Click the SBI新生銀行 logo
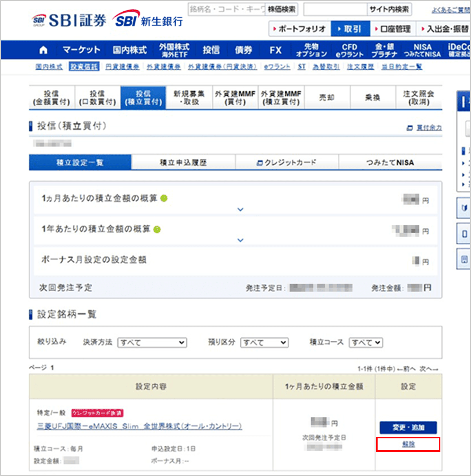Image resolution: width=471 pixels, height=476 pixels. (x=148, y=20)
